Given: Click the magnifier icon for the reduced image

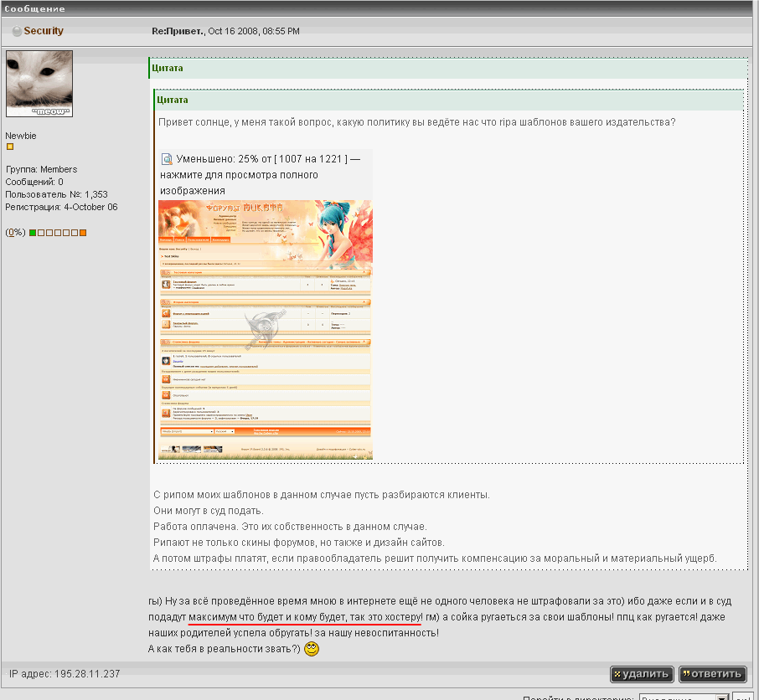Looking at the screenshot, I should [x=167, y=158].
